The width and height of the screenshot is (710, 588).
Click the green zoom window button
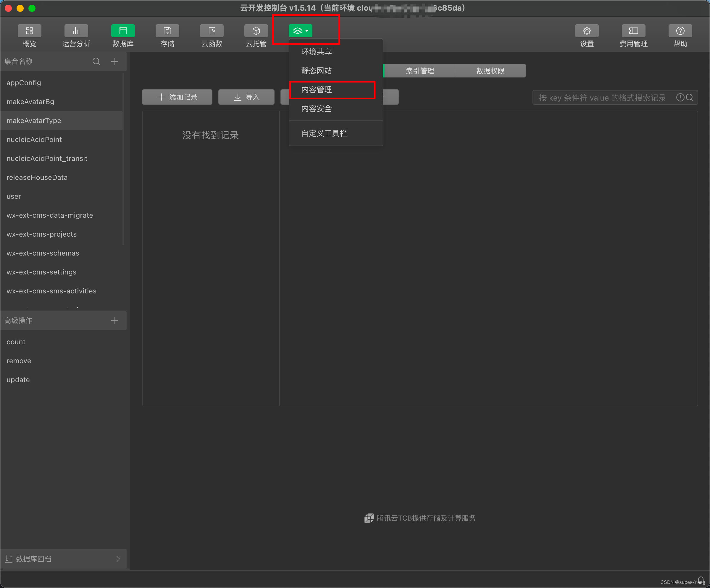[32, 8]
